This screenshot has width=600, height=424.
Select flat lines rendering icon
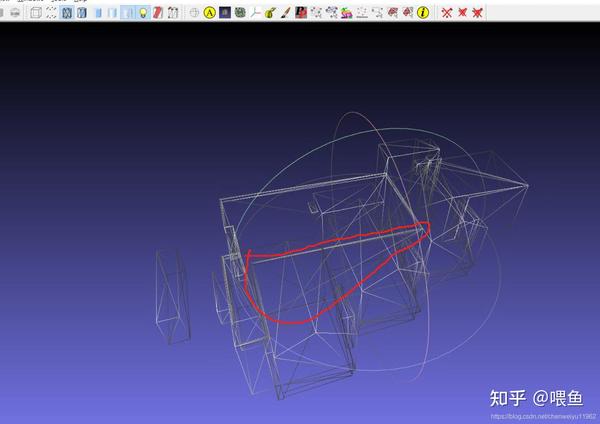click(x=82, y=13)
